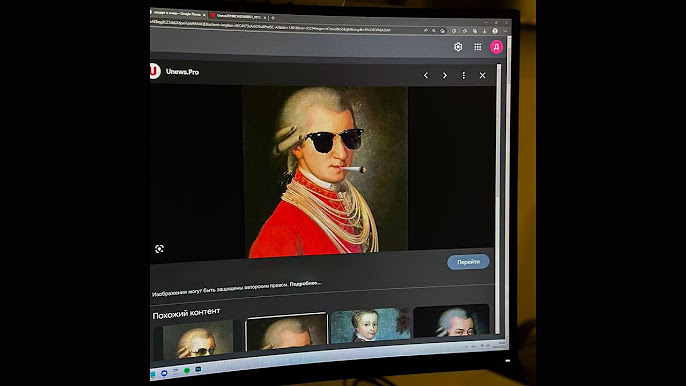Open the Подробнее copyright link
This screenshot has width=686, height=386.
point(305,284)
